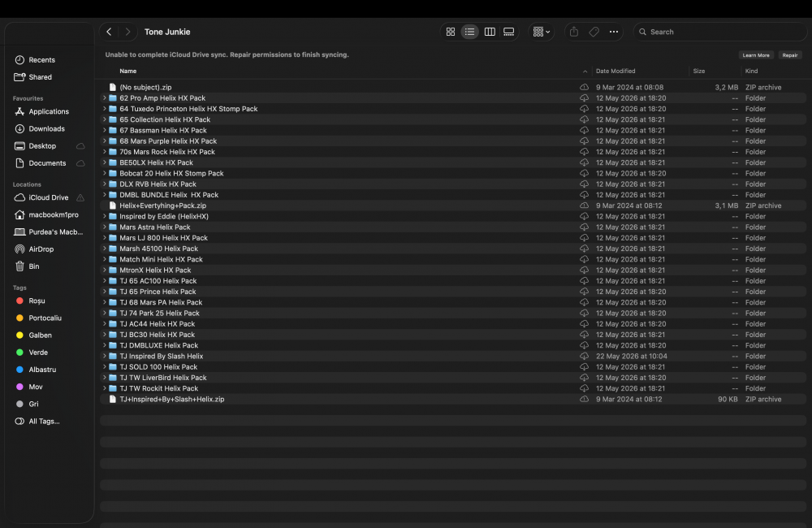Expand the DMBL BUNDLE Helix HX Pack folder

tap(104, 195)
